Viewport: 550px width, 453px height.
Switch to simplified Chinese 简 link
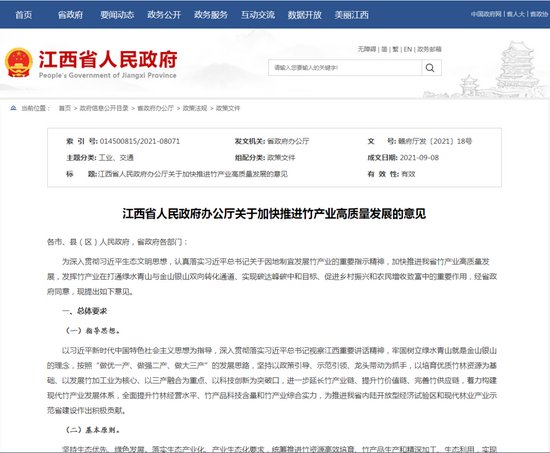click(x=384, y=49)
